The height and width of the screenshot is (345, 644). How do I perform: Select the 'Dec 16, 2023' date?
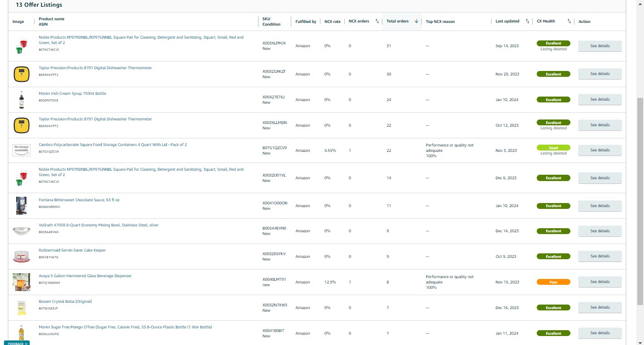(x=507, y=308)
